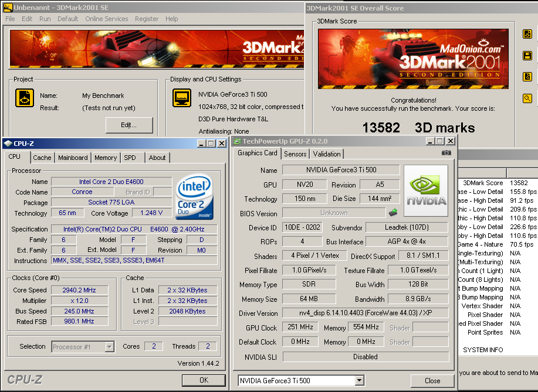Click the Level 2 cache value 2048 KBytes
This screenshot has width=538, height=392.
pos(188,311)
